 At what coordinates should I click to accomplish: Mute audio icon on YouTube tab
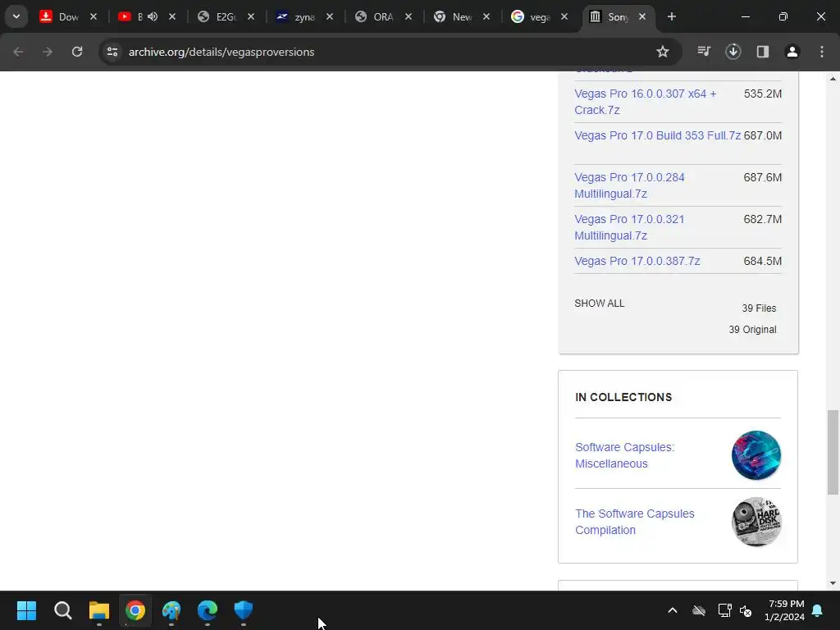click(x=153, y=16)
